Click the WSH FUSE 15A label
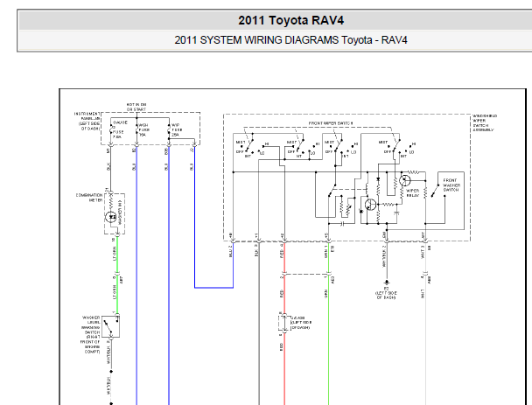 [x=143, y=130]
